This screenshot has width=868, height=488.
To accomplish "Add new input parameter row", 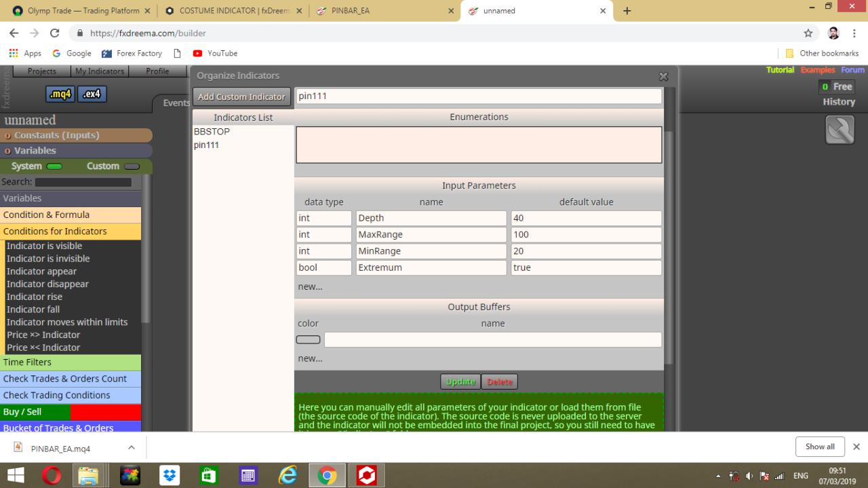I will [x=310, y=286].
